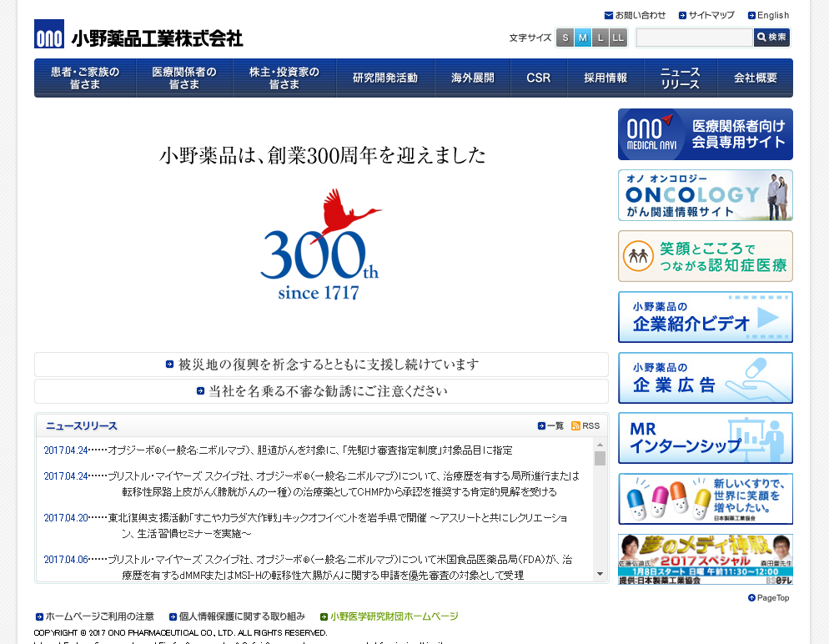Set text size to L
The width and height of the screenshot is (829, 644).
(x=600, y=38)
